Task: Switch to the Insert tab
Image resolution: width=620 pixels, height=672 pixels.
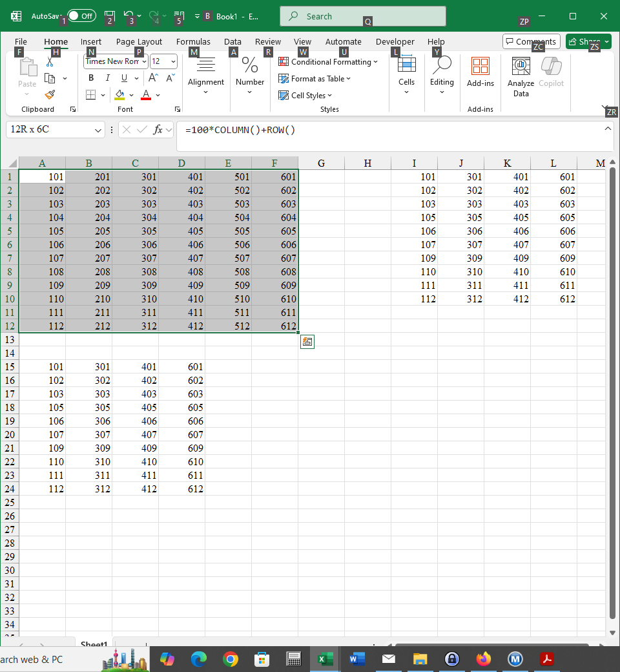Action: 91,41
